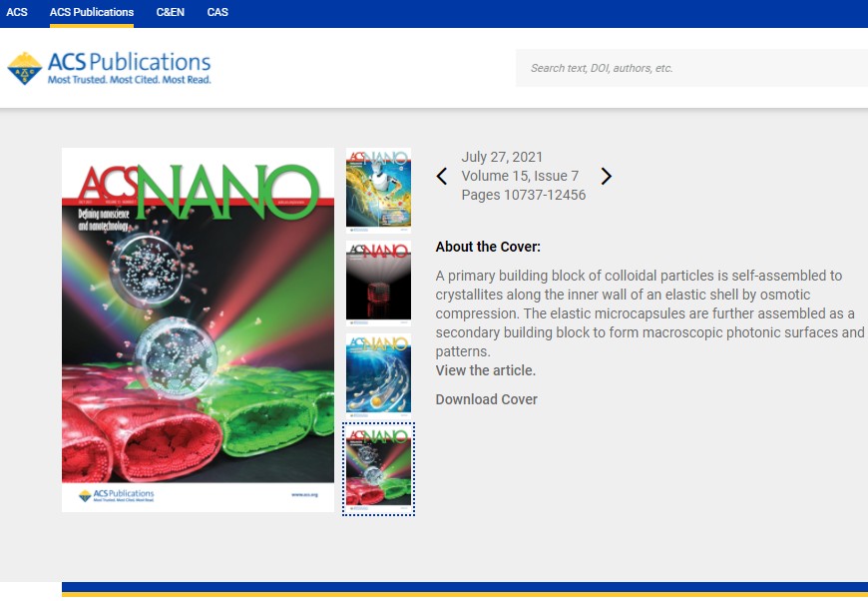Click the Download Cover link
Viewport: 868px width, 601px height.
click(x=486, y=399)
